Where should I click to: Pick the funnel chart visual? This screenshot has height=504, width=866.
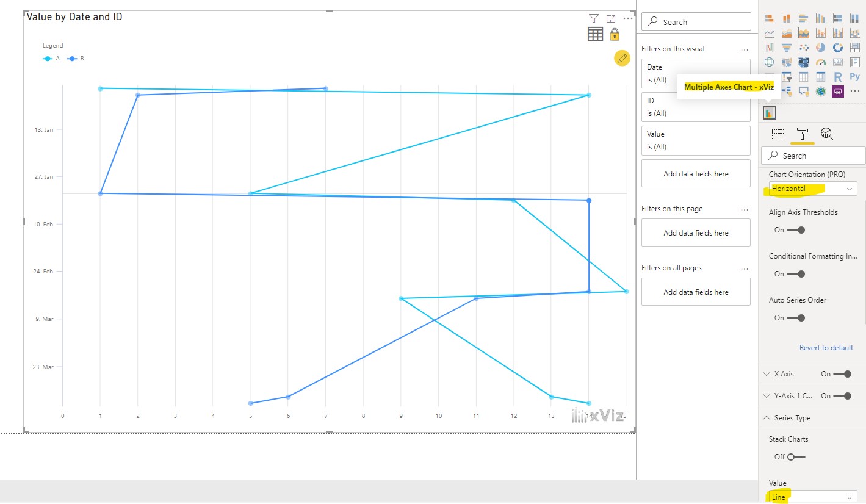(x=787, y=47)
